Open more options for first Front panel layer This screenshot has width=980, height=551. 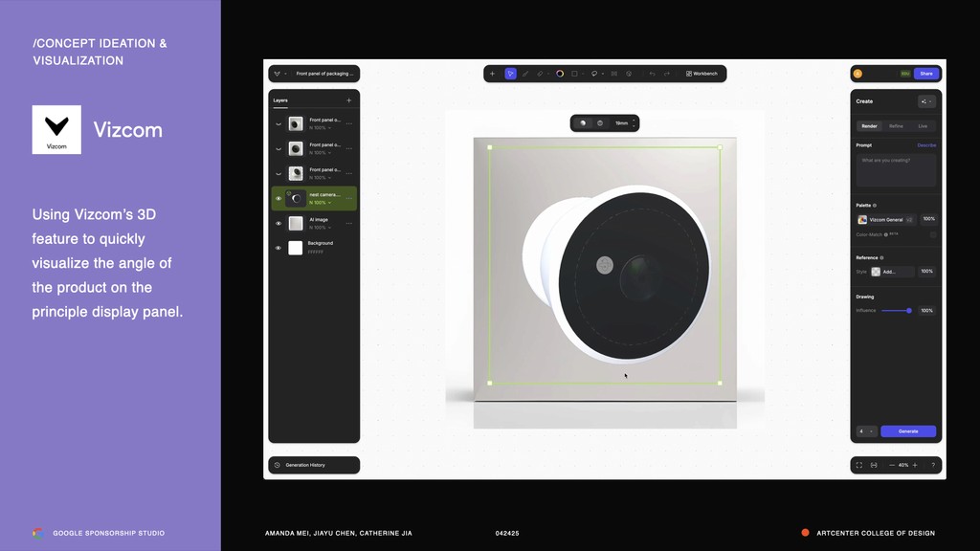[349, 123]
